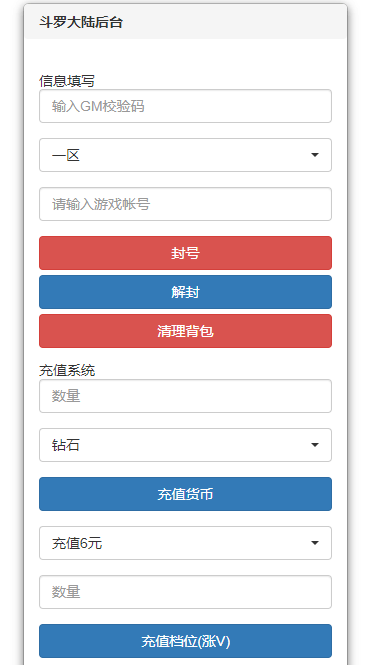
Task: Focus the 数量 field under 充值系统
Action: tap(185, 396)
